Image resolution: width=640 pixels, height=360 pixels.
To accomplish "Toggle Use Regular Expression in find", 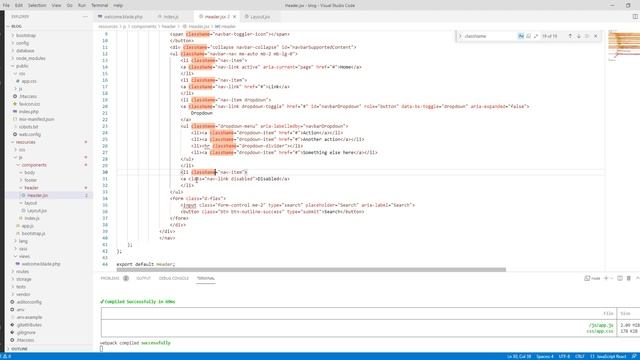I will (x=536, y=36).
